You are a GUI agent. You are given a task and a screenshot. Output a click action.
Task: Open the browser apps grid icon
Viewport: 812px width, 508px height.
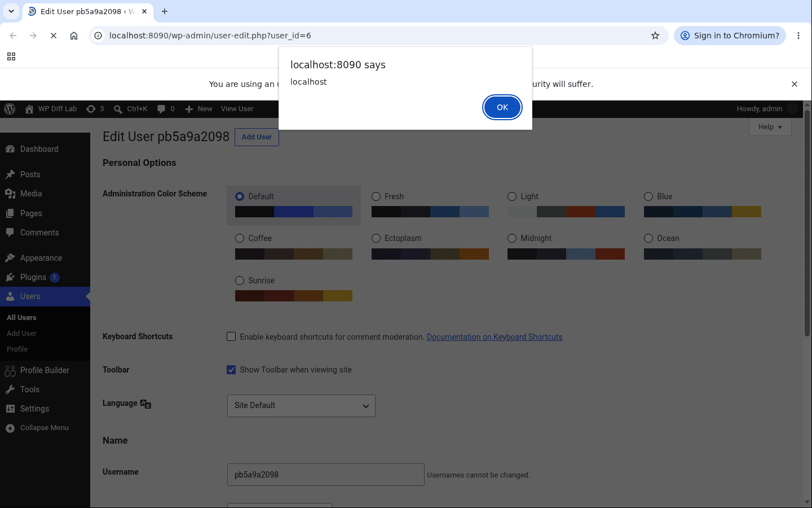11,56
